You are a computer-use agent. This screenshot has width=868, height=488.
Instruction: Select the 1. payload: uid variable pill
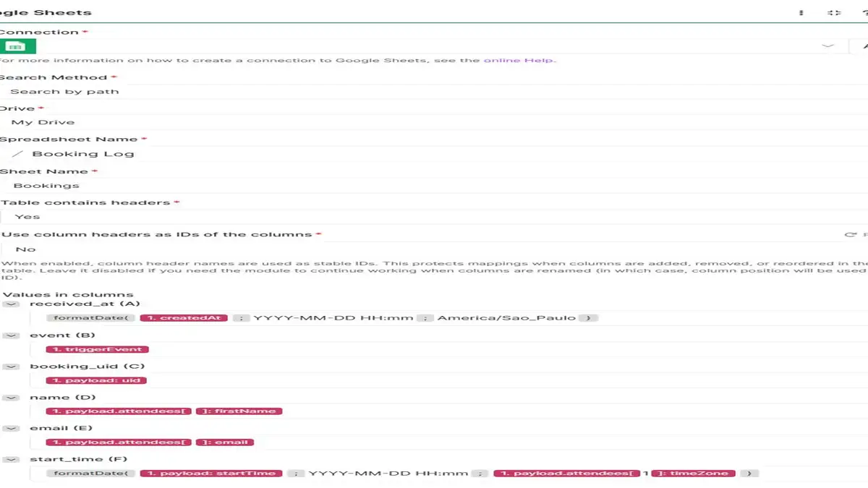[96, 380]
